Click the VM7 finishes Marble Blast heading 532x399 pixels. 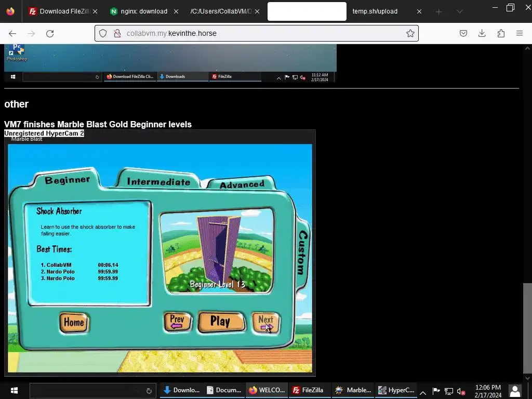click(x=98, y=124)
